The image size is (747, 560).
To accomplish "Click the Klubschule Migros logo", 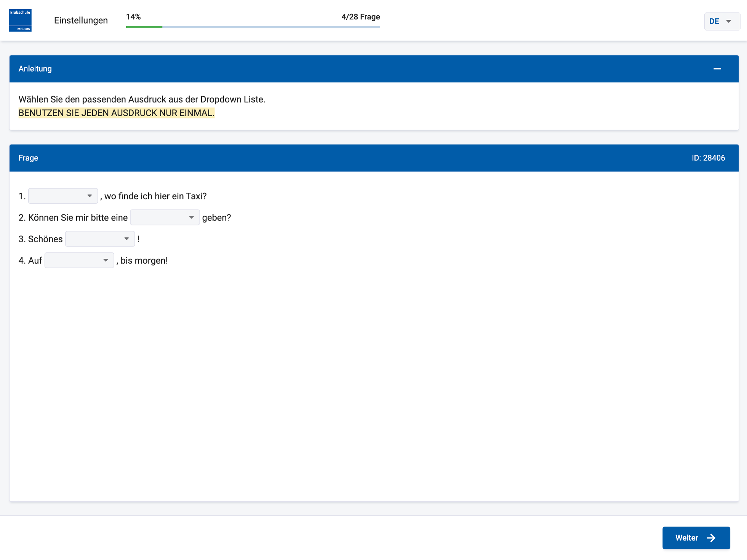I will [20, 20].
